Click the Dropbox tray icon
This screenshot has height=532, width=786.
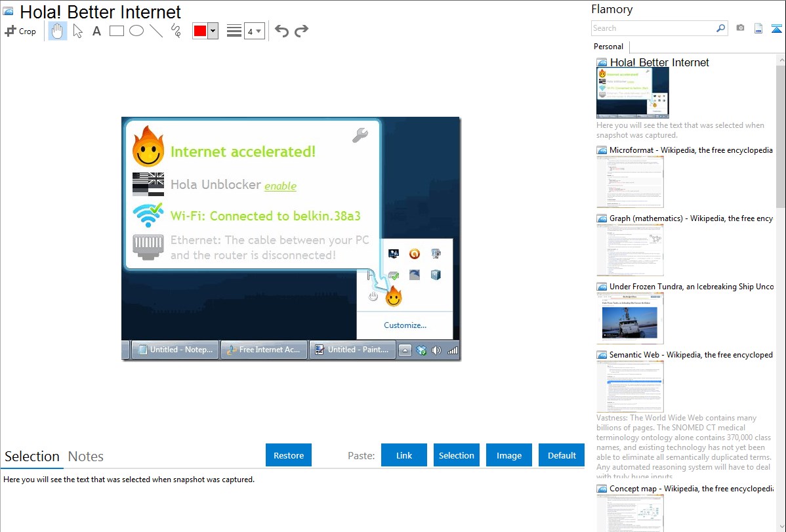point(421,350)
